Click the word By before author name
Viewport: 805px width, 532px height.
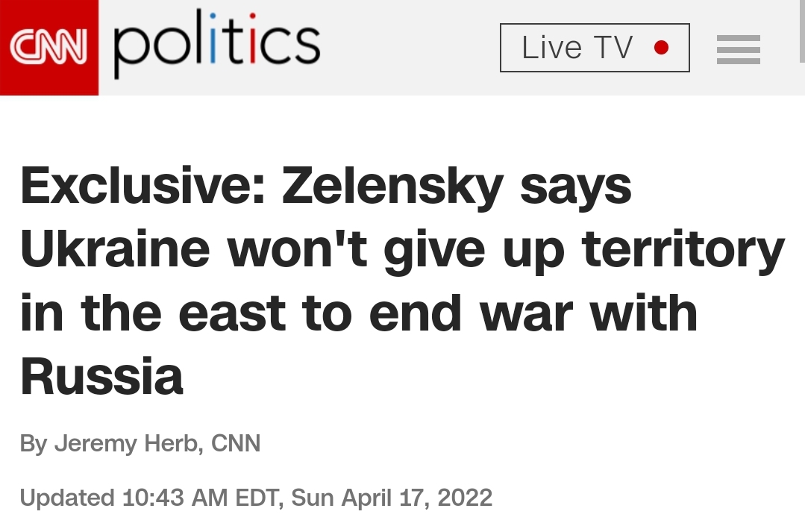[34, 444]
